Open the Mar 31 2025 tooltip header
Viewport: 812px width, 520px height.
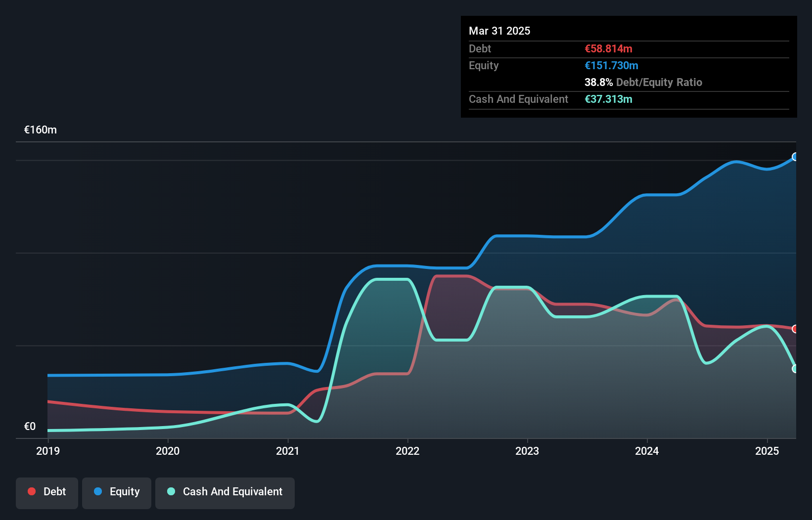tap(499, 31)
